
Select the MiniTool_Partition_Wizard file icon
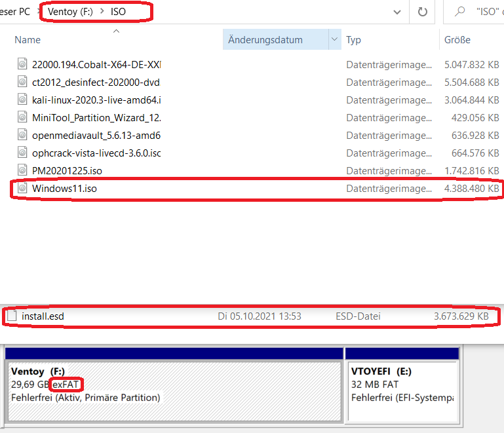22,117
